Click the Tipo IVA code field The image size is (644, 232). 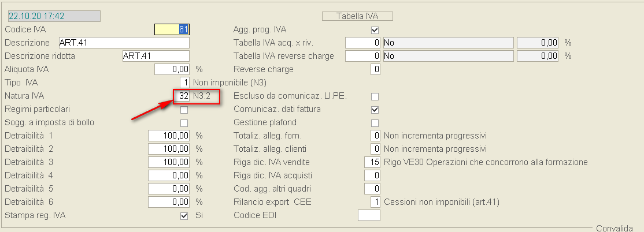184,83
